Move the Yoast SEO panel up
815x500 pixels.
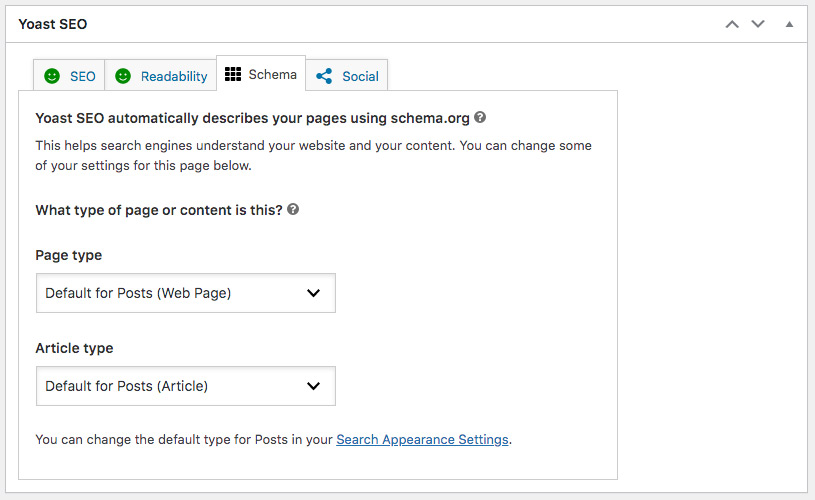[732, 23]
